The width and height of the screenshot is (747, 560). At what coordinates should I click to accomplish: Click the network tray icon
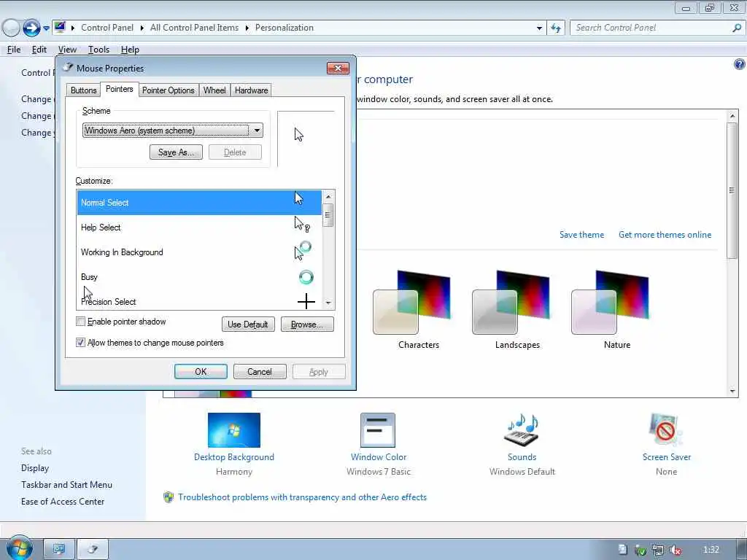(658, 550)
